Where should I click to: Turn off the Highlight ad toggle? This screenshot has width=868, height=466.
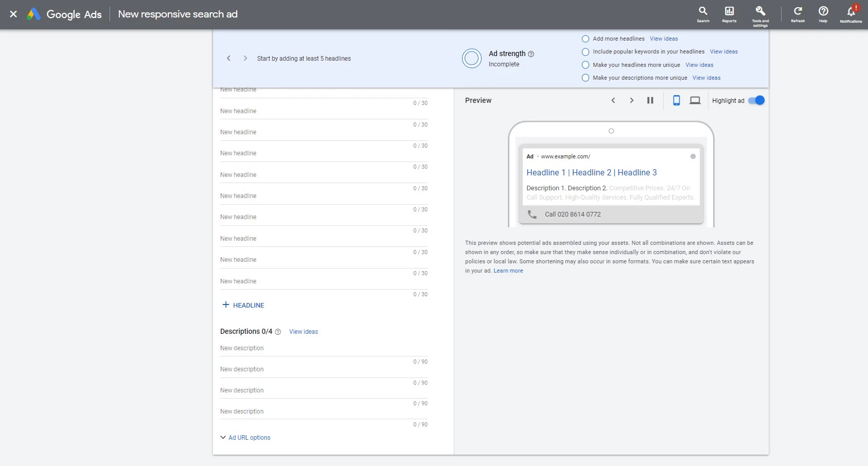pos(756,100)
